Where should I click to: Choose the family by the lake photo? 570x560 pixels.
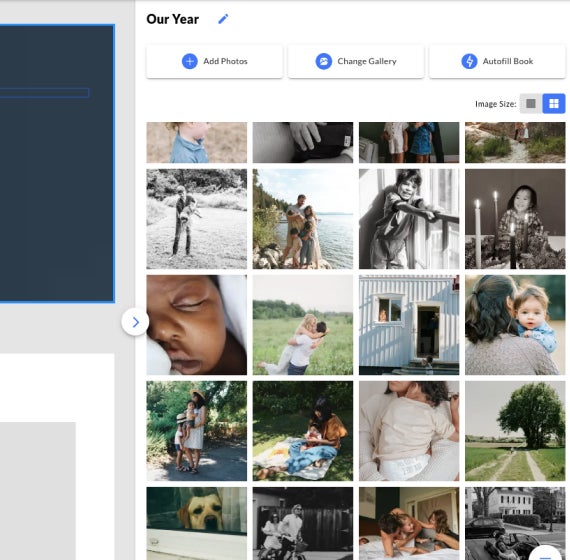[x=303, y=219]
